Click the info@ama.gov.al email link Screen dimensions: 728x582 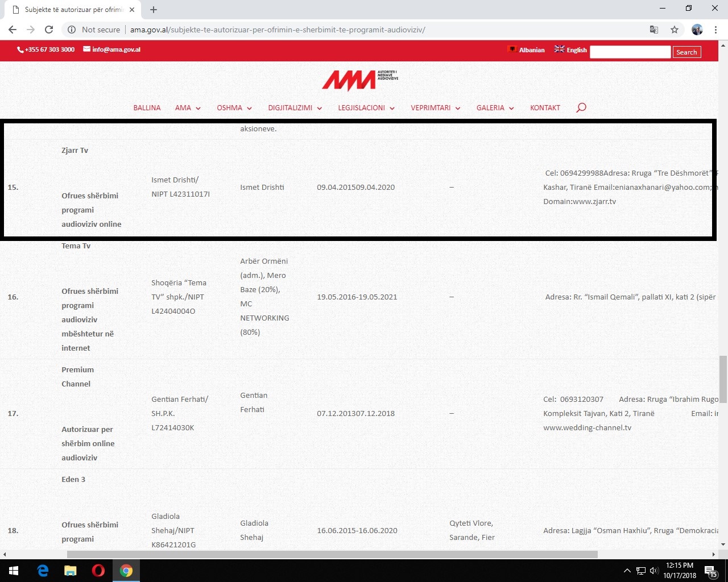(112, 49)
